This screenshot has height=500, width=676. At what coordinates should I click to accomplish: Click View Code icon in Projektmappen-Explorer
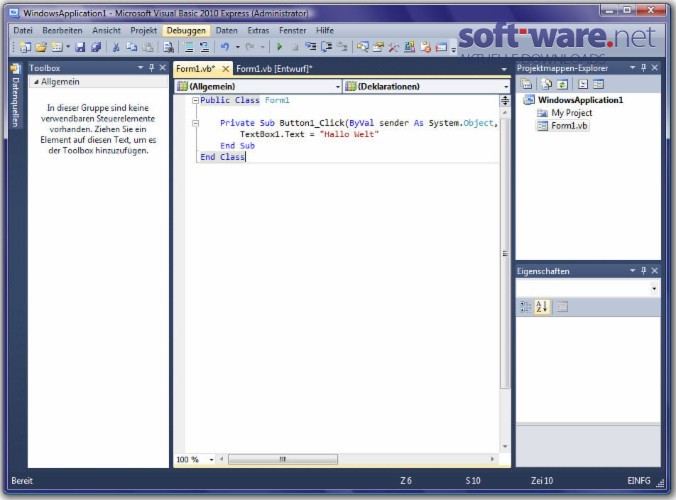582,84
